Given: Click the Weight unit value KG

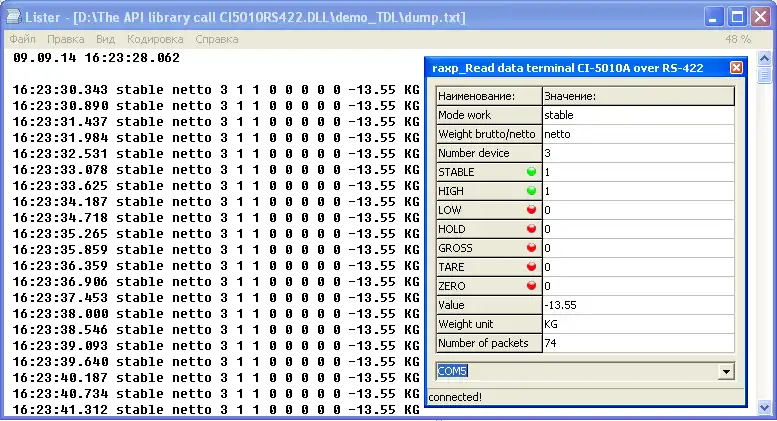Looking at the screenshot, I should pos(638,324).
